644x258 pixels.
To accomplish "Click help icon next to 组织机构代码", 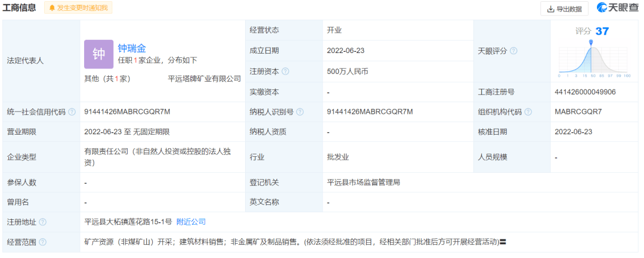I will [528, 112].
